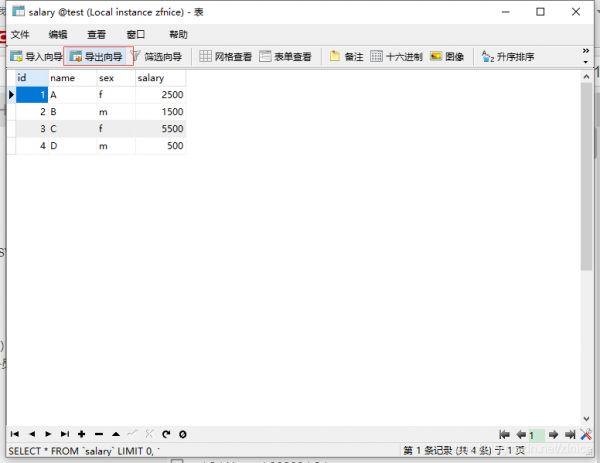
Task: Switch to 表单查看 form view
Action: coord(285,57)
